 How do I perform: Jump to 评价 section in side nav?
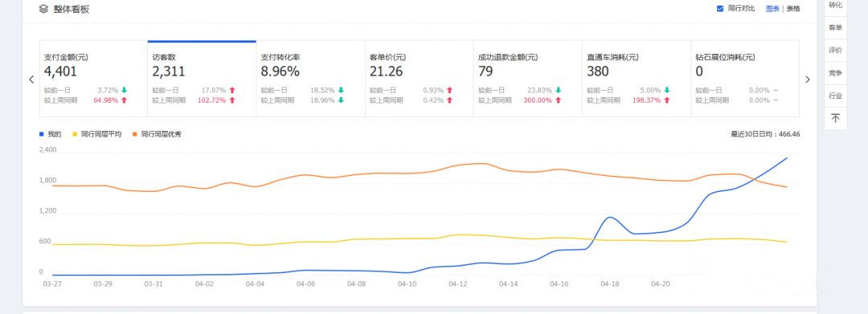pyautogui.click(x=835, y=50)
